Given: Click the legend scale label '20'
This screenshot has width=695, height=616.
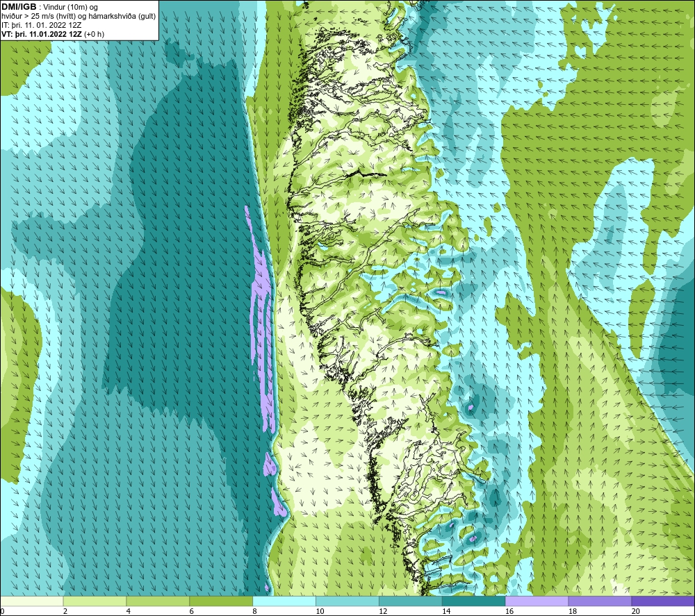Looking at the screenshot, I should [636, 612].
